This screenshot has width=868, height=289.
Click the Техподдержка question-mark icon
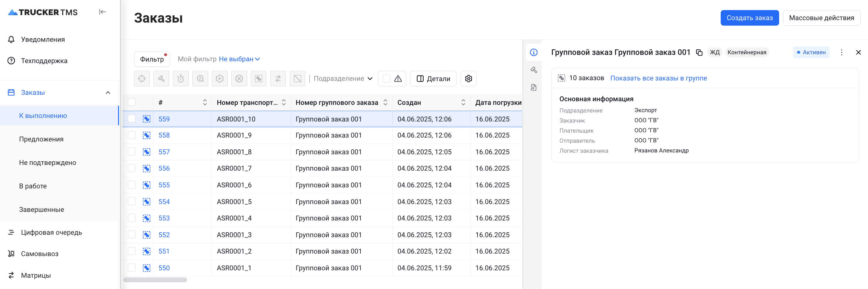pos(12,61)
